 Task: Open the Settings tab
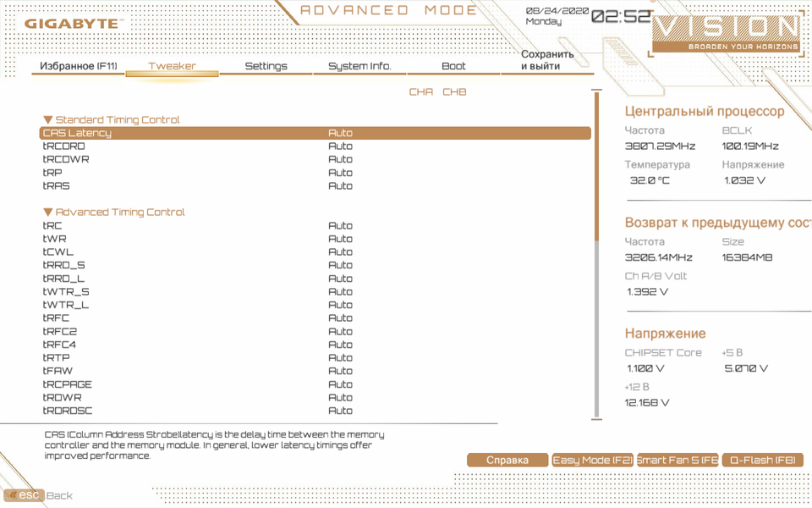266,66
